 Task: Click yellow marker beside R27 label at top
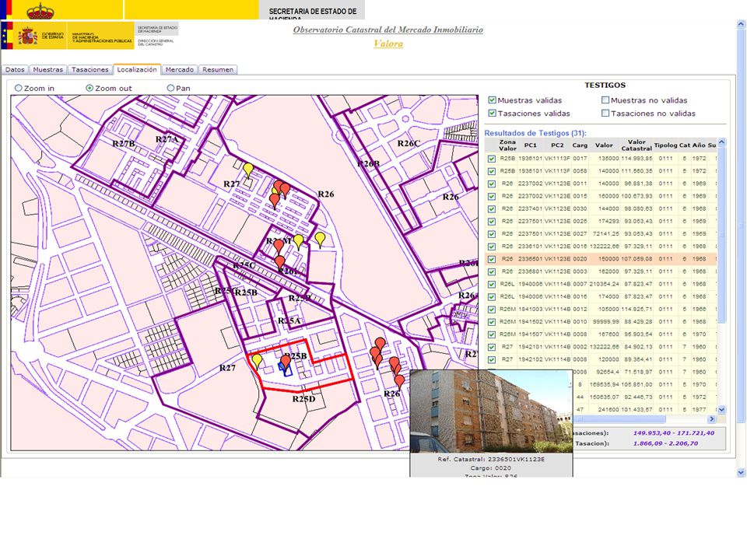pyautogui.click(x=248, y=170)
